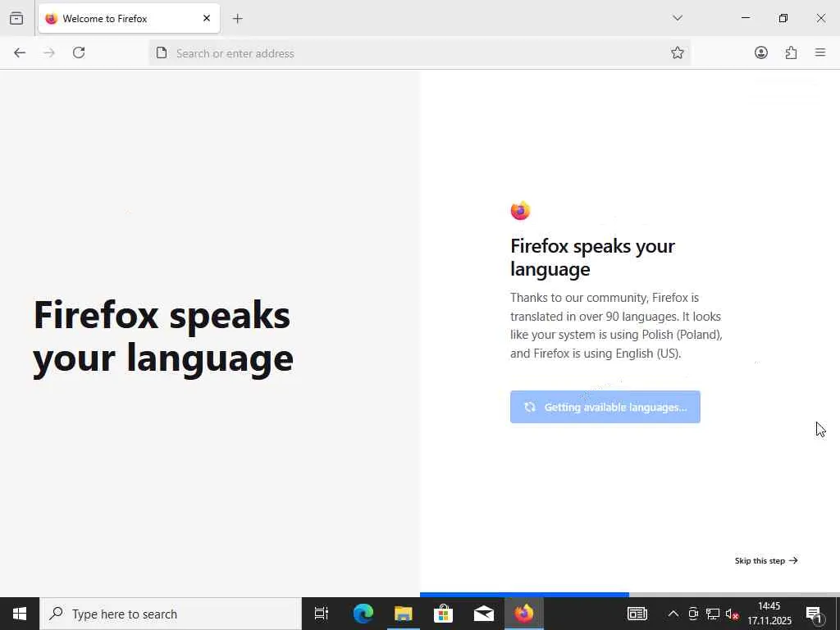Select the Welcome to Firefox tab
The height and width of the screenshot is (630, 840).
129,18
